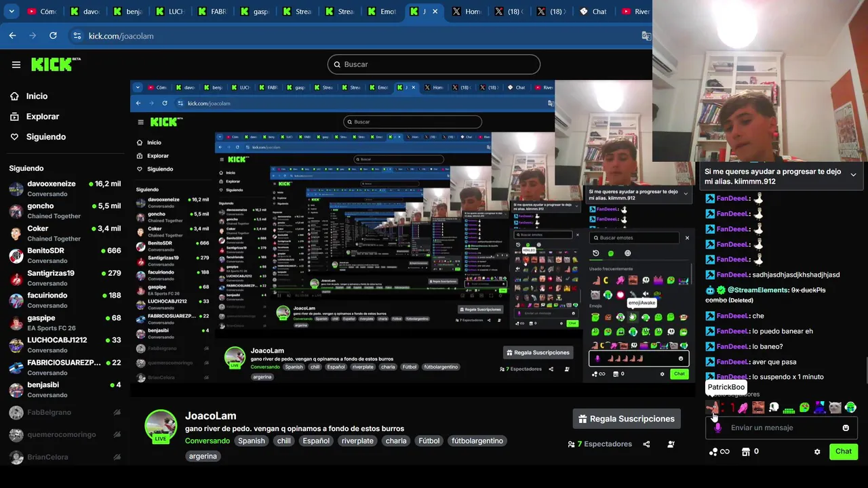Open the Kick logo homepage
Viewport: 868px width, 488px height.
pos(56,64)
